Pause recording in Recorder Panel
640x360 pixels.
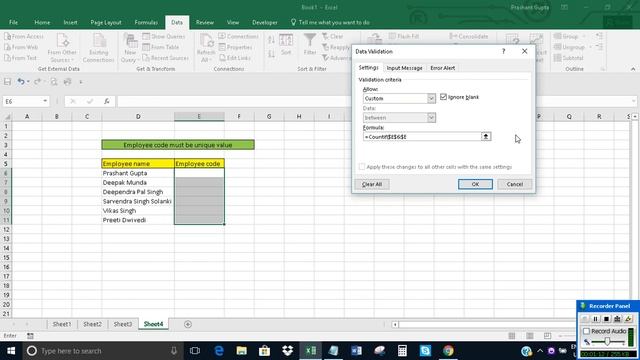click(x=596, y=319)
